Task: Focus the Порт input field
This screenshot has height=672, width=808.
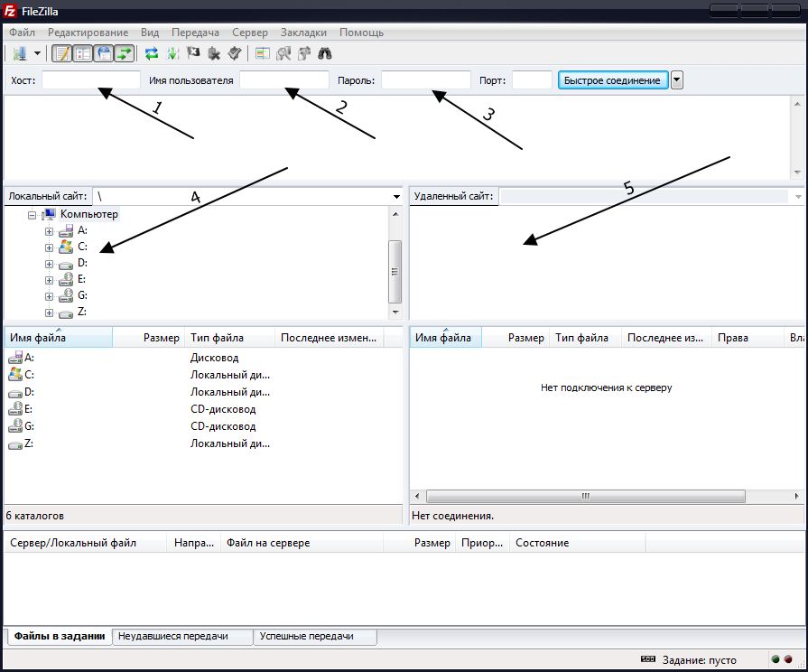Action: click(x=532, y=80)
